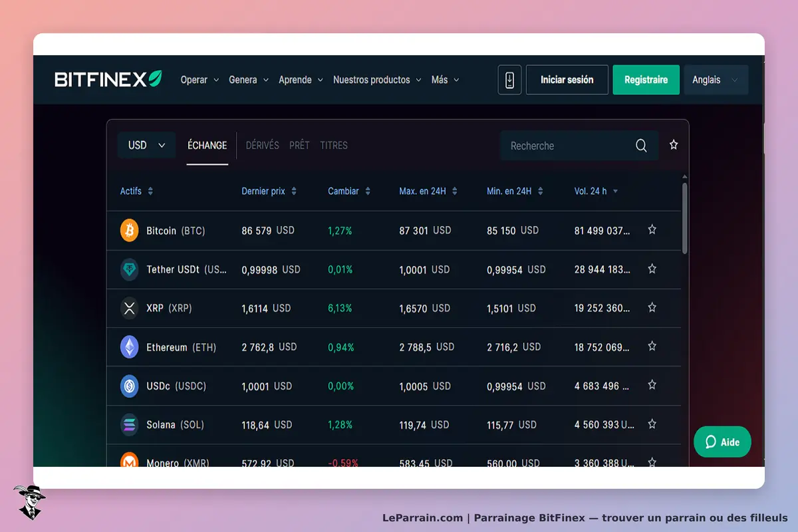798x532 pixels.
Task: Click the Solana coin icon
Action: click(129, 424)
